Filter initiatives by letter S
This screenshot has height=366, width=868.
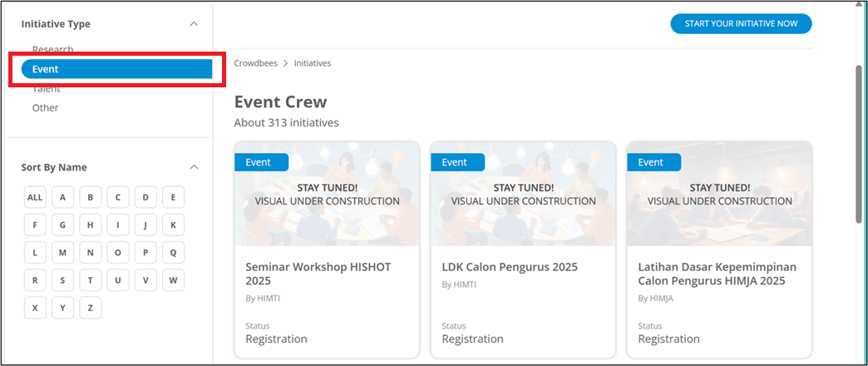(62, 280)
